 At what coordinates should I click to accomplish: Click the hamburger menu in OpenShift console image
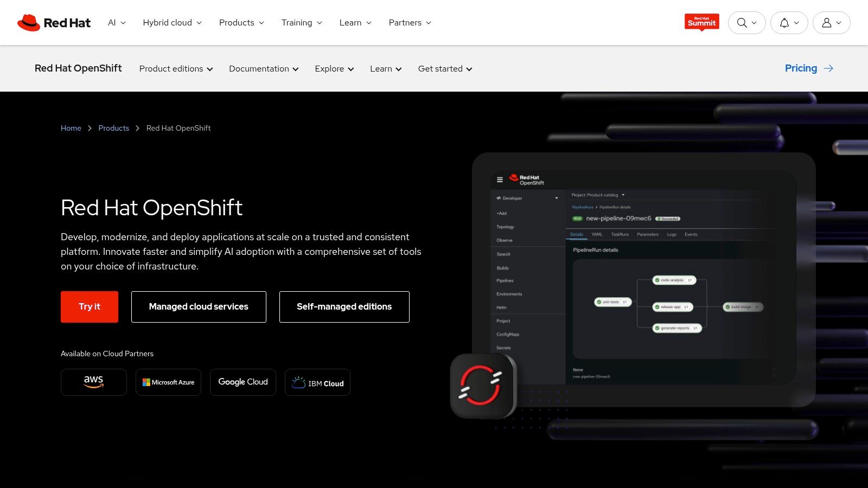pos(500,179)
